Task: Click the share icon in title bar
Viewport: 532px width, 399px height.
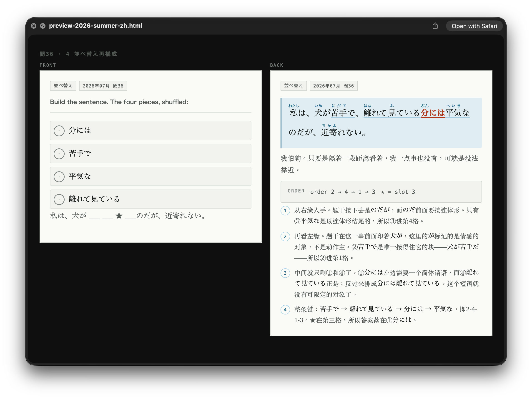Action: point(435,26)
